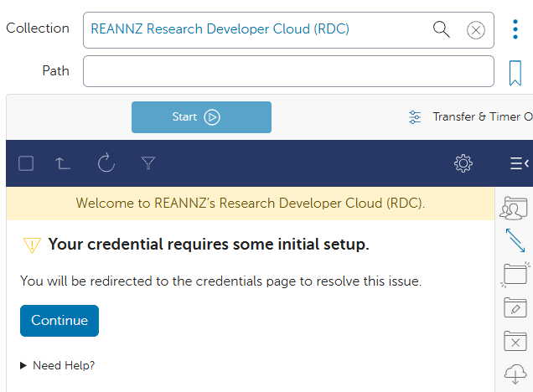The width and height of the screenshot is (533, 392).
Task: Click the REANNZ Research Developer Cloud collection field
Action: coord(288,30)
